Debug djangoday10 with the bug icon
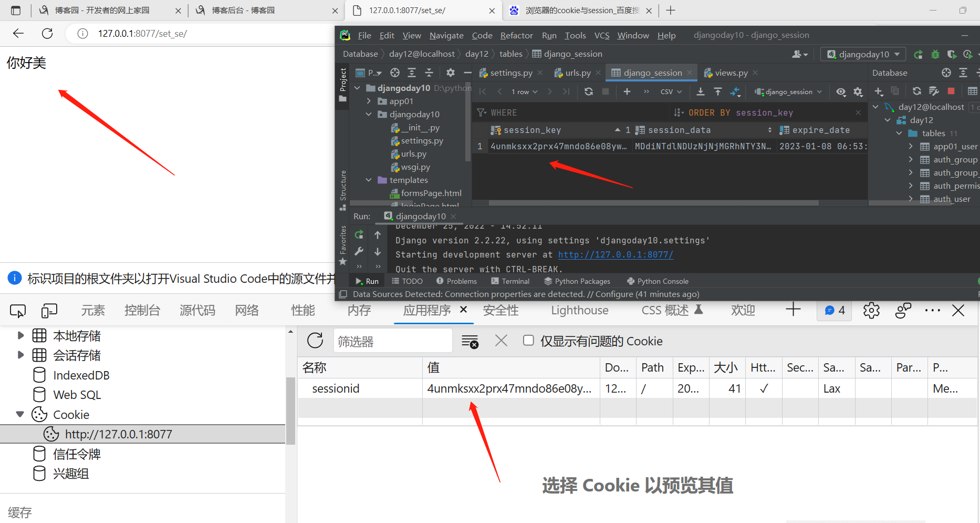Viewport: 980px width, 523px height. [935, 54]
